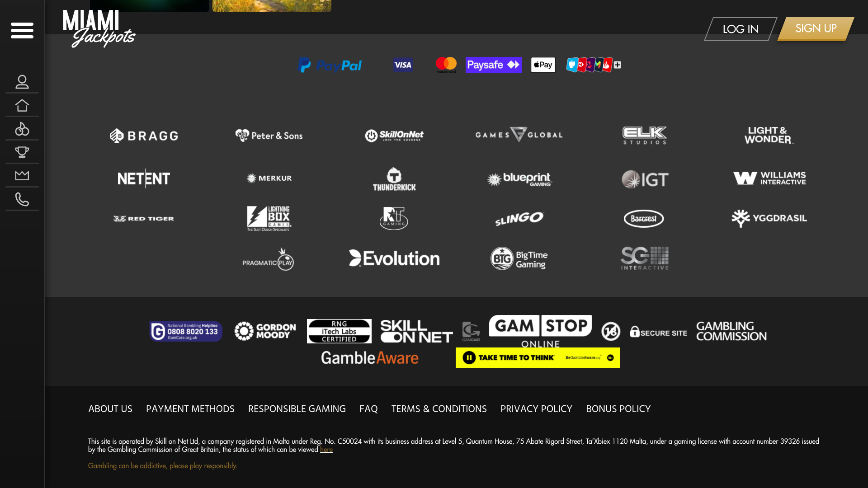This screenshot has height=488, width=868.
Task: Open the license status via the here link
Action: coord(325,449)
